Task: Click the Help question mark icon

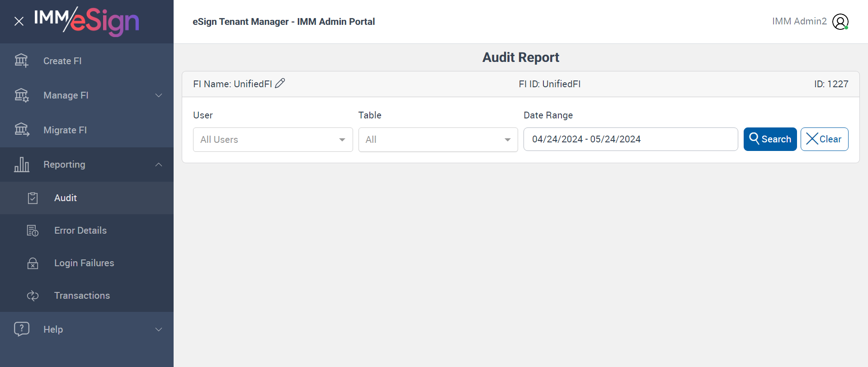Action: click(21, 329)
